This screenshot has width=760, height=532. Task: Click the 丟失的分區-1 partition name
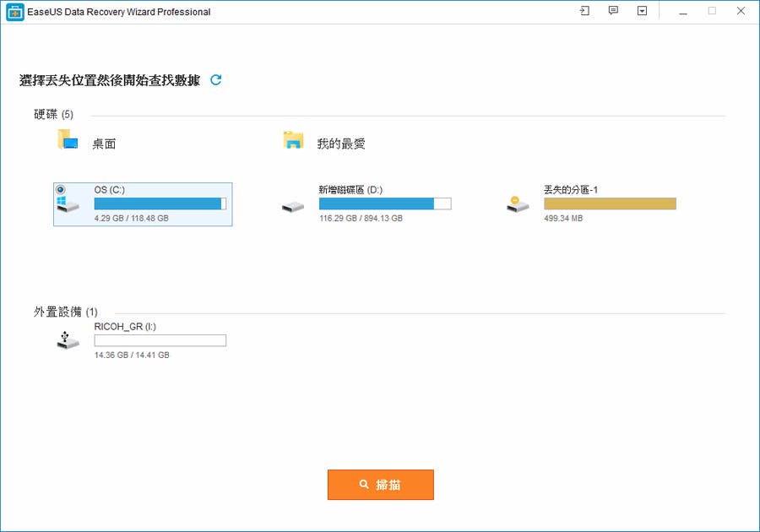[571, 190]
